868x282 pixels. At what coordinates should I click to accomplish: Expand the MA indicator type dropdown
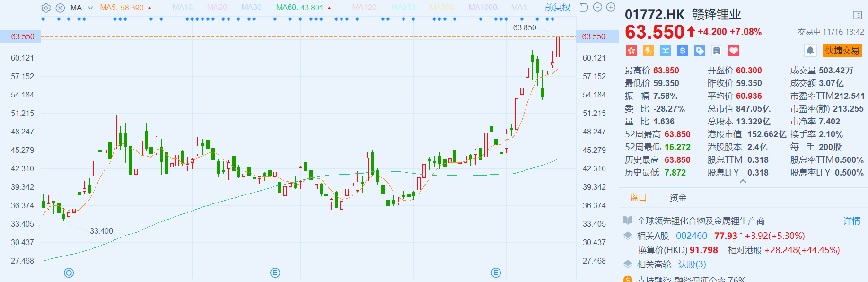[x=90, y=8]
